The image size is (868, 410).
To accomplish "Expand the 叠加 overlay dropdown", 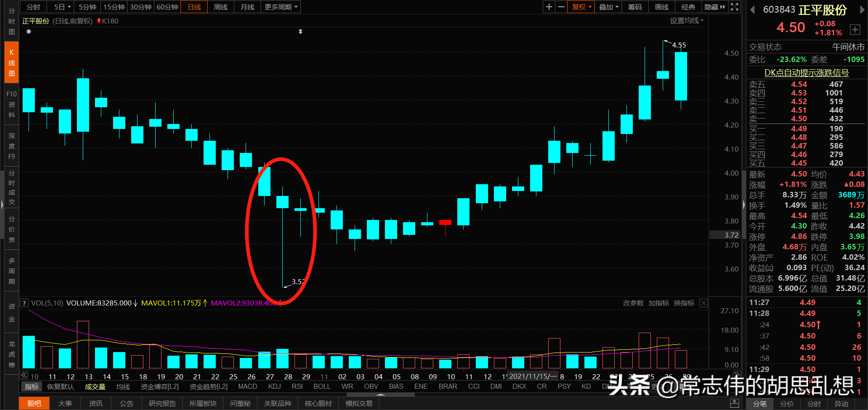I will pyautogui.click(x=608, y=7).
